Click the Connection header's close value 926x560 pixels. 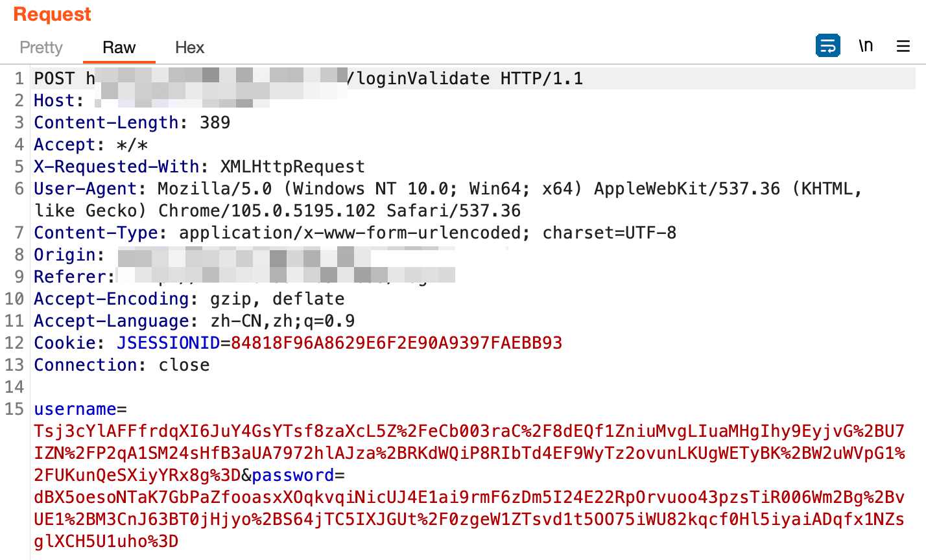point(184,365)
